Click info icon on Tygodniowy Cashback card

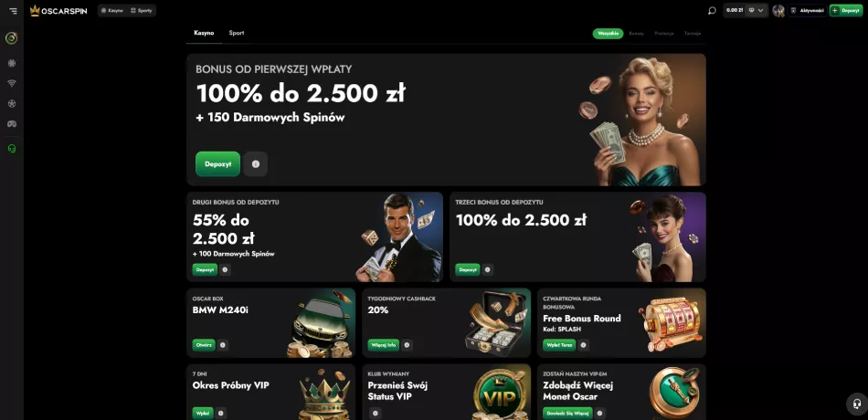[407, 345]
